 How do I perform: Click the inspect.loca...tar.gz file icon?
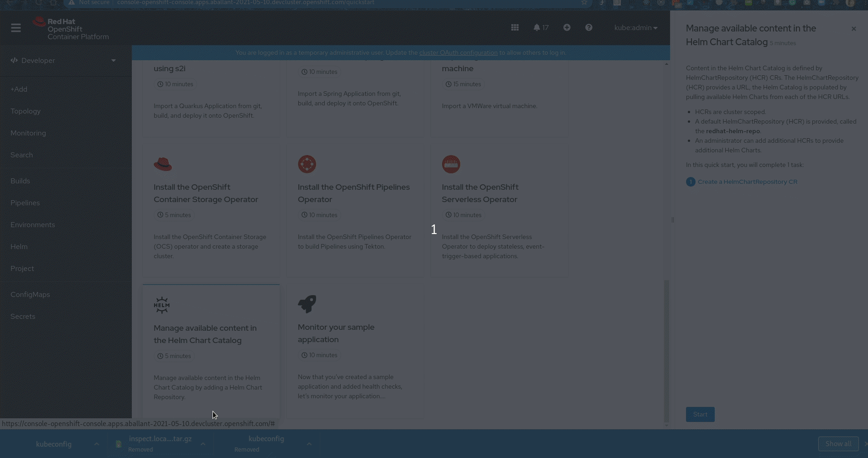[119, 444]
